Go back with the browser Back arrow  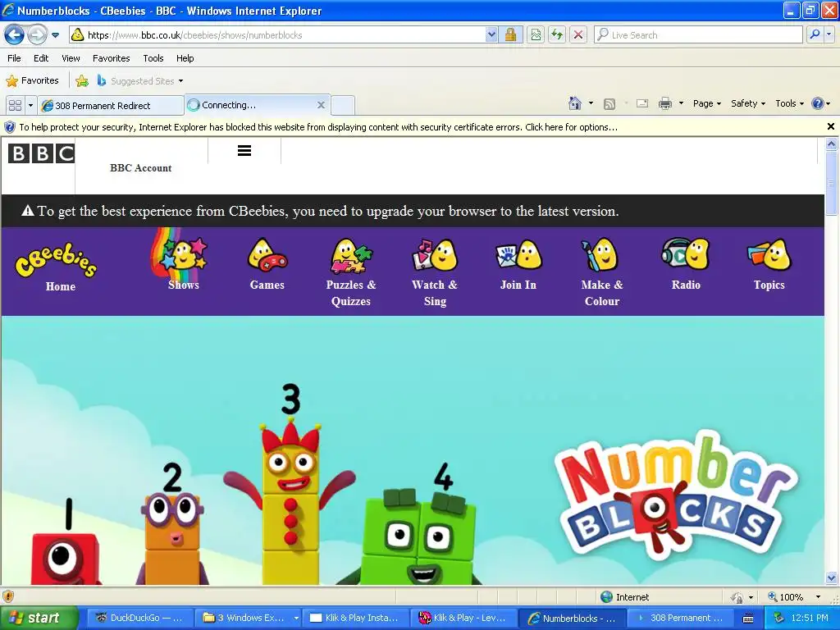pyautogui.click(x=14, y=35)
